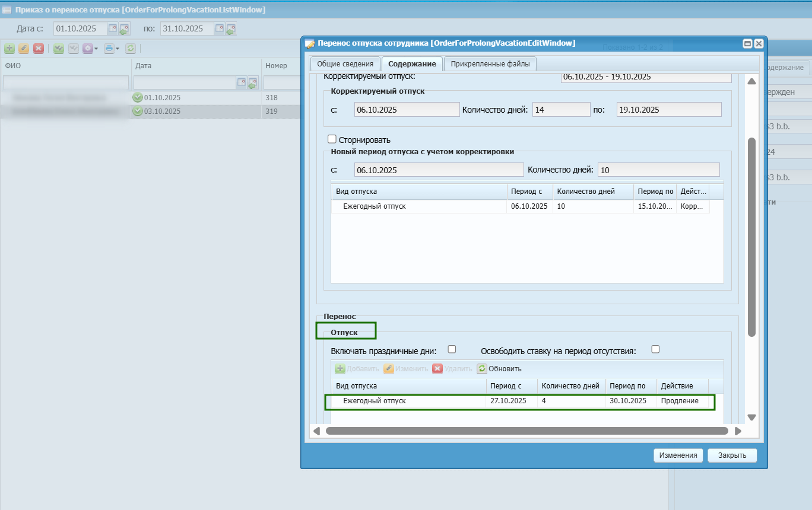Open calendar picker for 'Дата с' field
812x510 pixels.
click(113, 28)
